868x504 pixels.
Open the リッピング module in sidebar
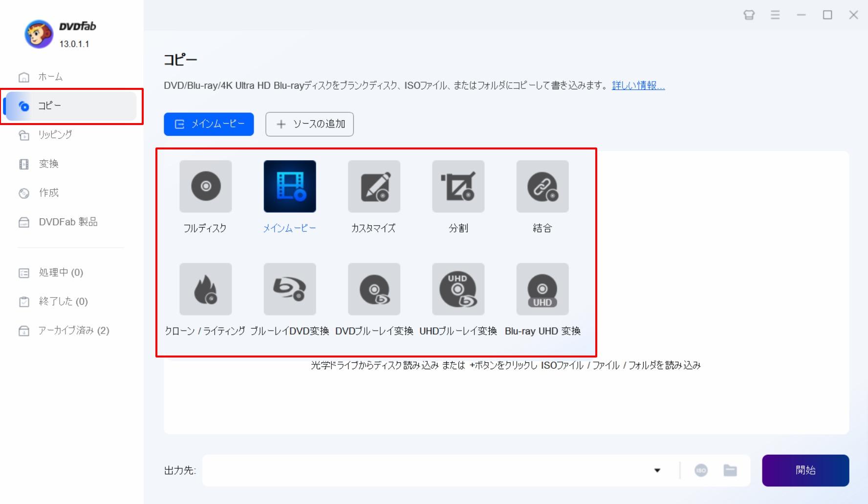tap(71, 135)
